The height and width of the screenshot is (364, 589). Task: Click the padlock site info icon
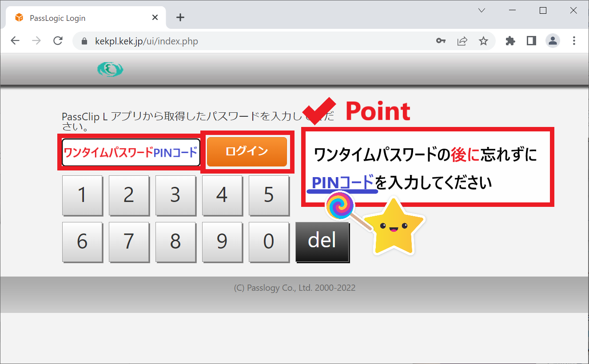[85, 41]
